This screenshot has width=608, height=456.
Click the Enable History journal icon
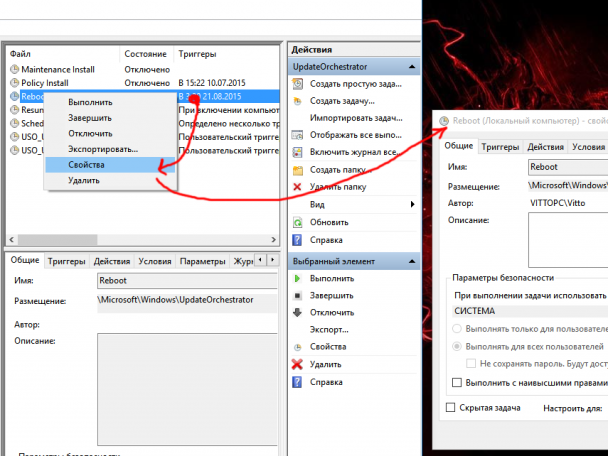pos(297,152)
